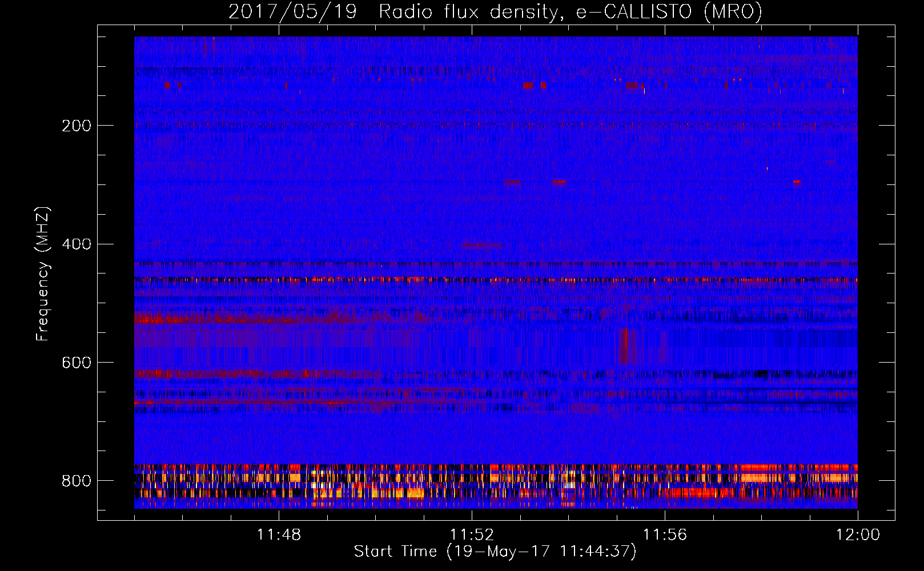Click the 600 frequency tick label
924x571 pixels.
click(77, 363)
